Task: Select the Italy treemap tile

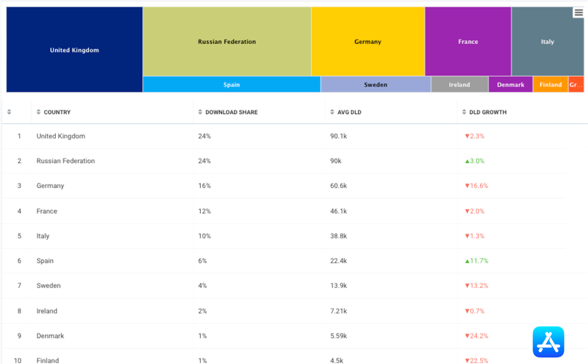Action: (547, 42)
